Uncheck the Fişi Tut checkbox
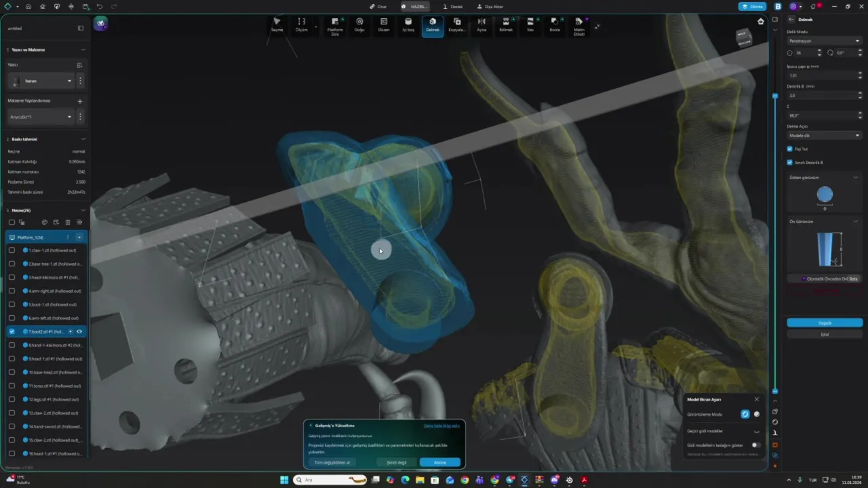Image resolution: width=868 pixels, height=488 pixels. pos(789,148)
